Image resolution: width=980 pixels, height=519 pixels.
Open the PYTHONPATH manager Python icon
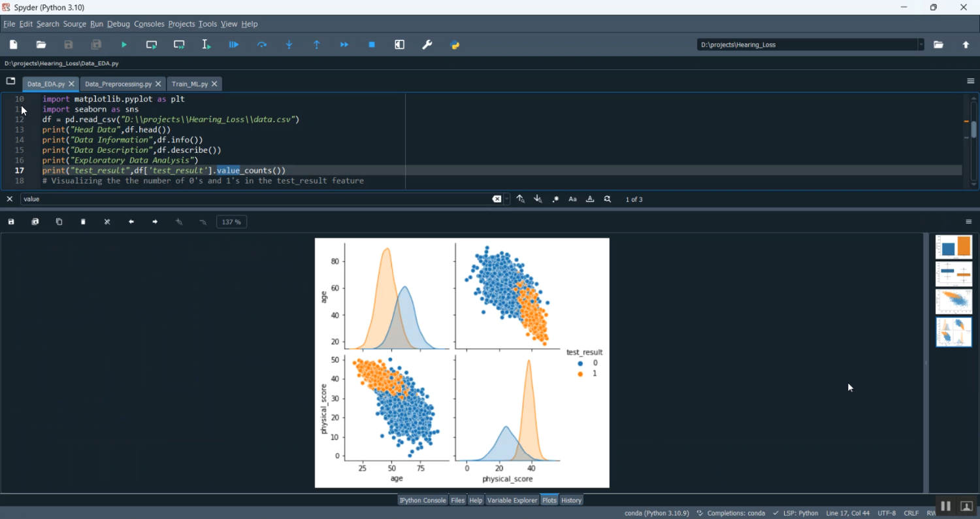455,45
